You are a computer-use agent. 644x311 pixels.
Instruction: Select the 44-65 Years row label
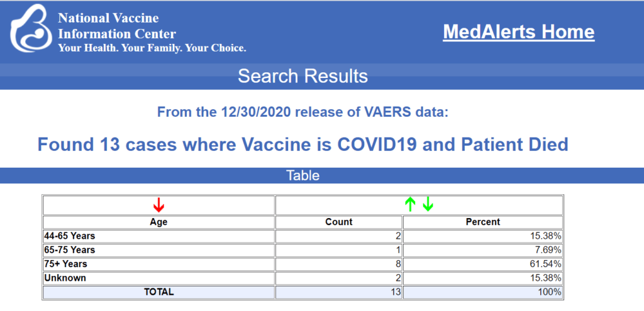[69, 236]
